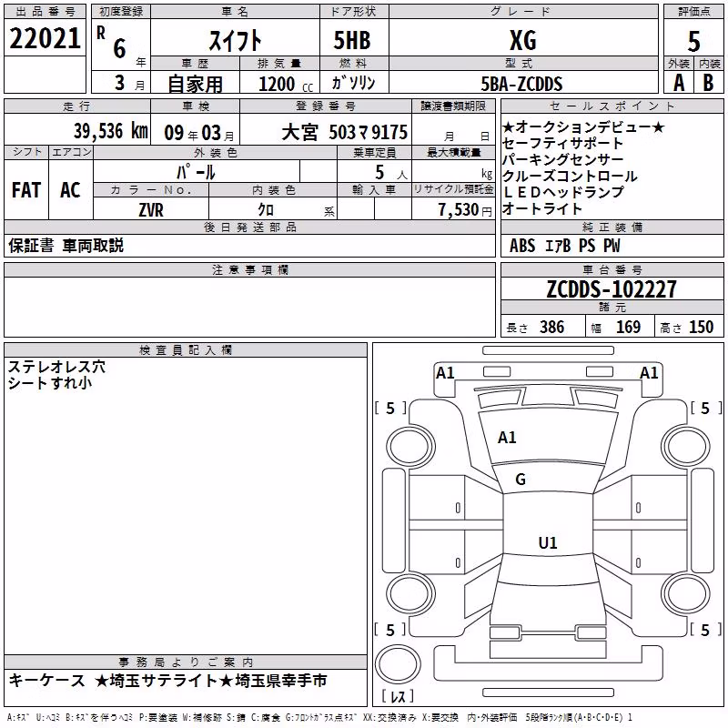
Task: Click the overall evaluation score 5
Action: pyautogui.click(x=693, y=41)
